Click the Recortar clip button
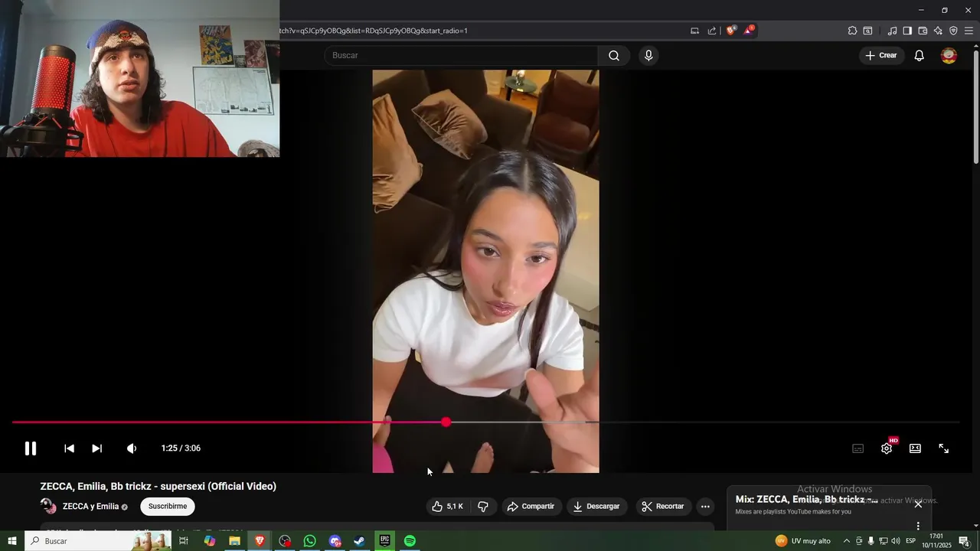The width and height of the screenshot is (980, 551). click(x=663, y=507)
